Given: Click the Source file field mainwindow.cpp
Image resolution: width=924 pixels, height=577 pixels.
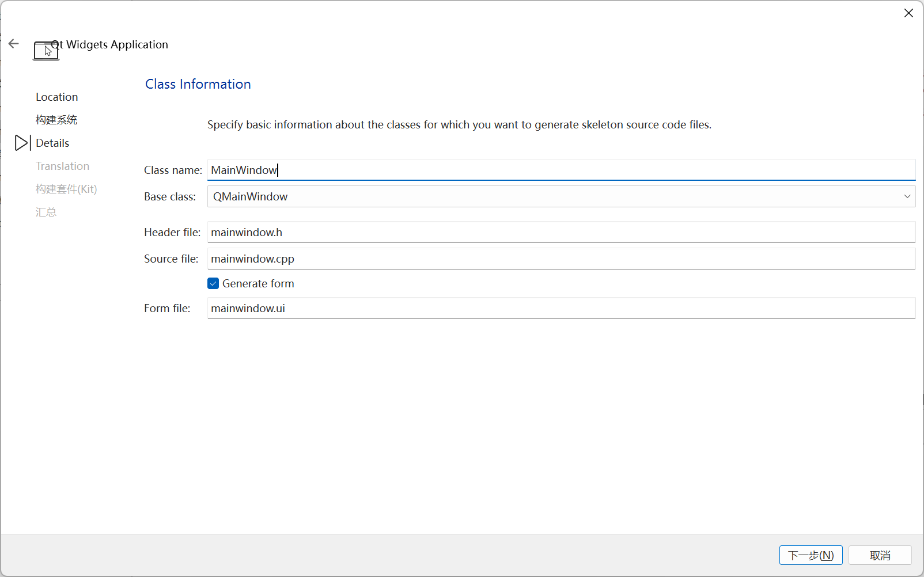Looking at the screenshot, I should pos(561,259).
